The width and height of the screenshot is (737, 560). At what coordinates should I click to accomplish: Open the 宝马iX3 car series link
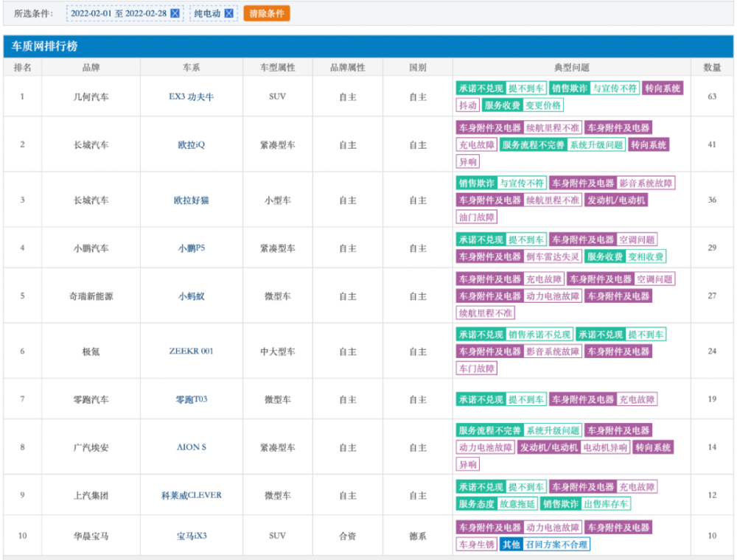coord(192,536)
